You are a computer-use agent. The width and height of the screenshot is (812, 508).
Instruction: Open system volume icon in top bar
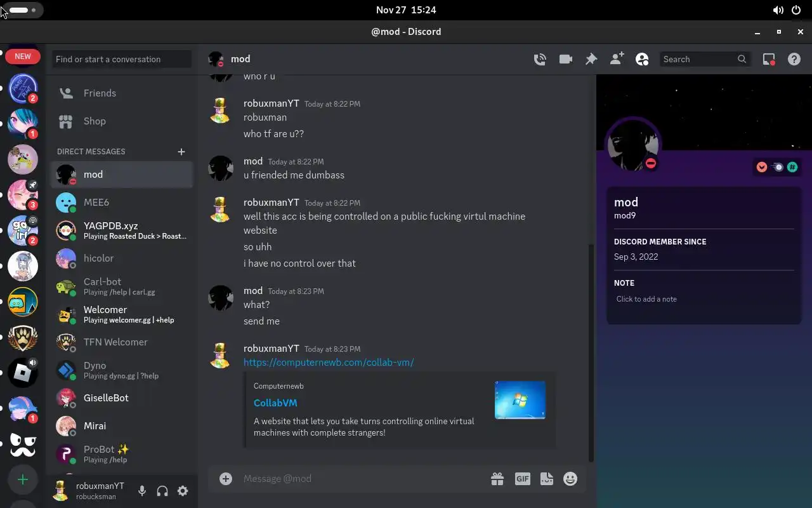coord(778,10)
